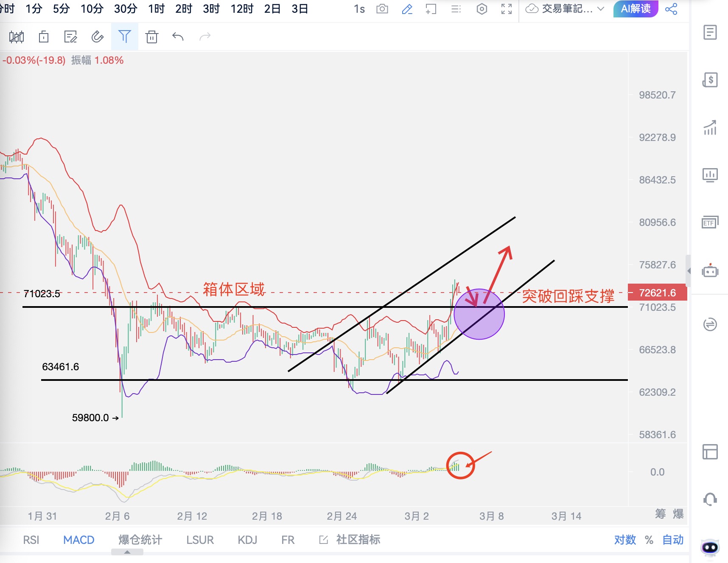728x563 pixels.
Task: Click the undo arrow
Action: pyautogui.click(x=178, y=37)
